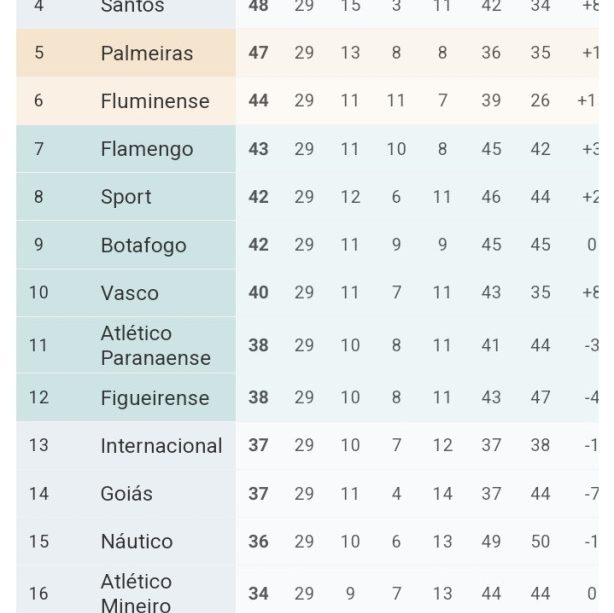This screenshot has width=614, height=613.
Task: Open the Sport club page
Action: tap(126, 197)
